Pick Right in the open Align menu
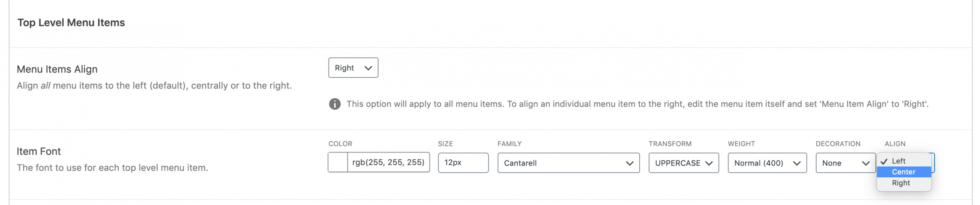 [901, 183]
